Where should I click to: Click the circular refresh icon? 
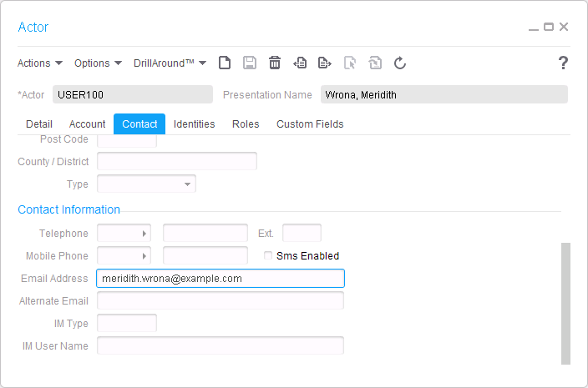coord(400,63)
